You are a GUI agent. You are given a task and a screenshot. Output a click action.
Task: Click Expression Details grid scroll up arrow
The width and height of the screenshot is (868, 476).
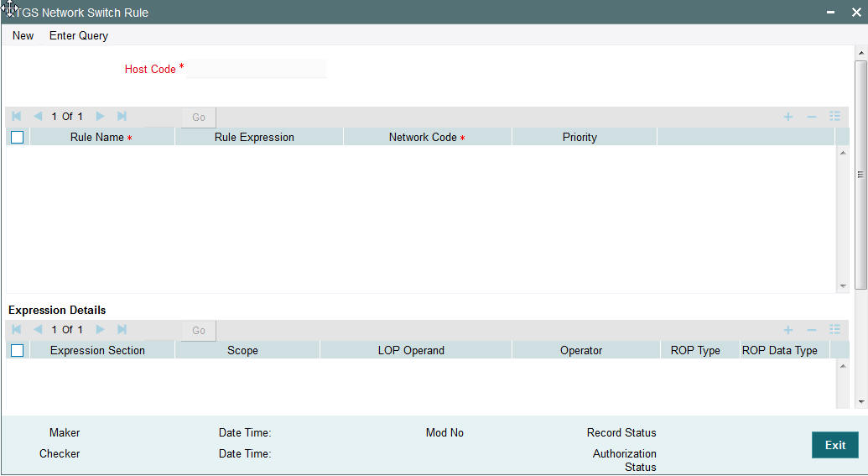(x=843, y=366)
